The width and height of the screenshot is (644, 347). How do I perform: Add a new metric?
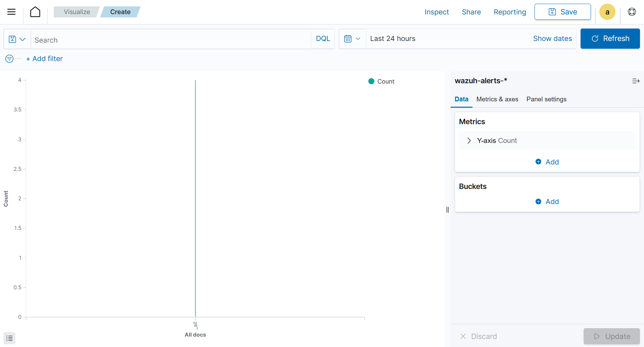[547, 162]
